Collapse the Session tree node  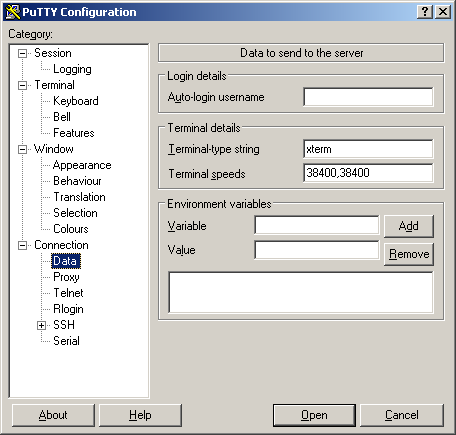22,53
